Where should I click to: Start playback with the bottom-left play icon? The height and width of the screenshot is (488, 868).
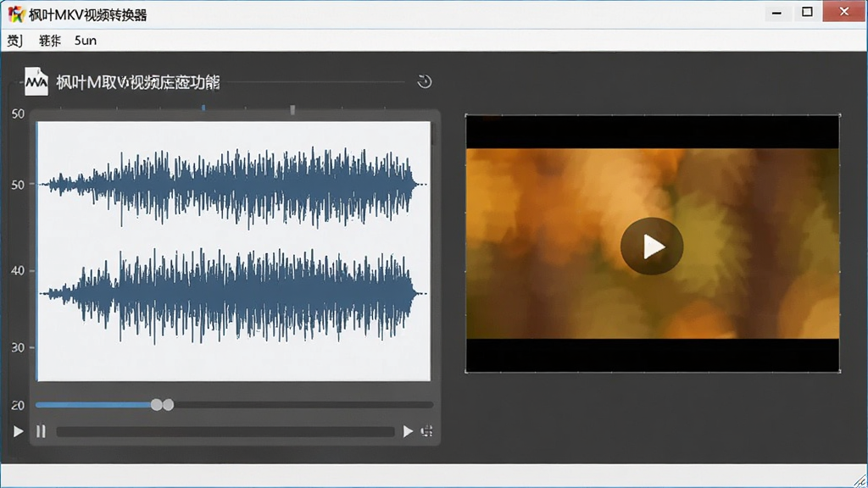point(19,431)
